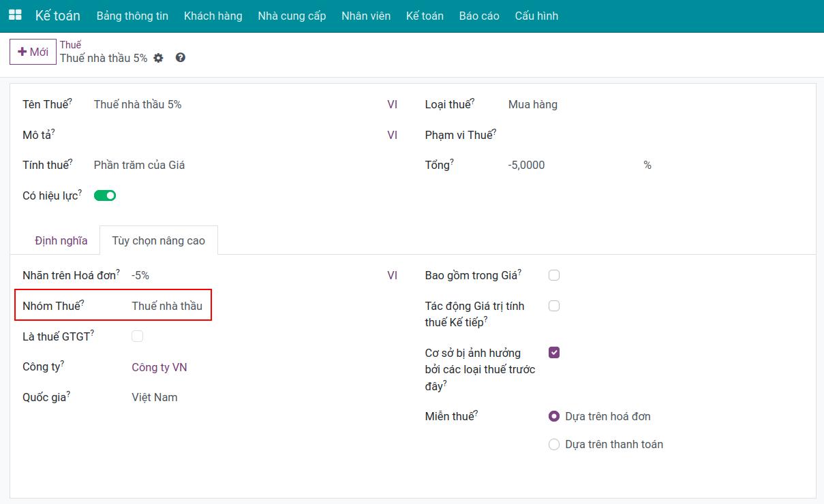Click the Tổng amount input field

click(x=573, y=165)
